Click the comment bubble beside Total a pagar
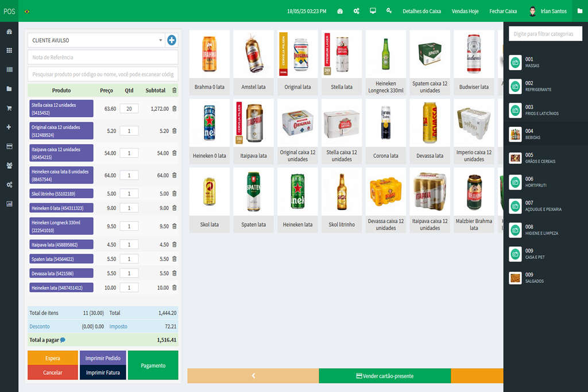 pos(63,340)
